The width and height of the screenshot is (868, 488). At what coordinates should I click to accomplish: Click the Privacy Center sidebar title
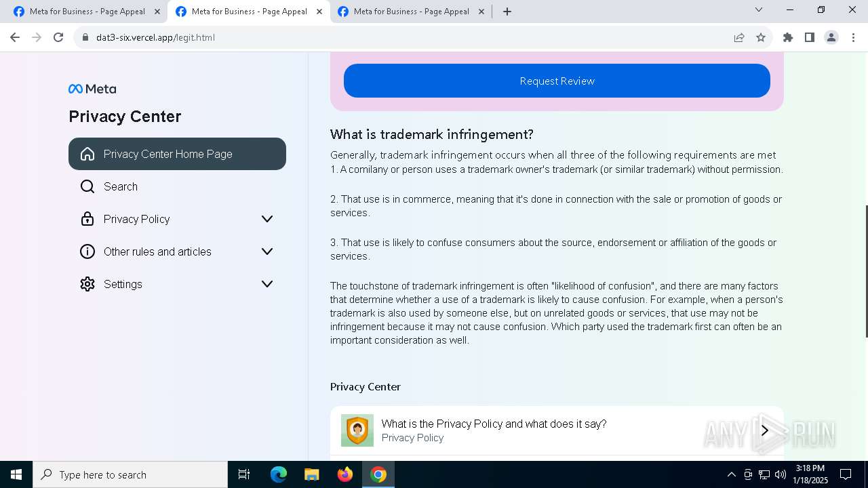(125, 117)
